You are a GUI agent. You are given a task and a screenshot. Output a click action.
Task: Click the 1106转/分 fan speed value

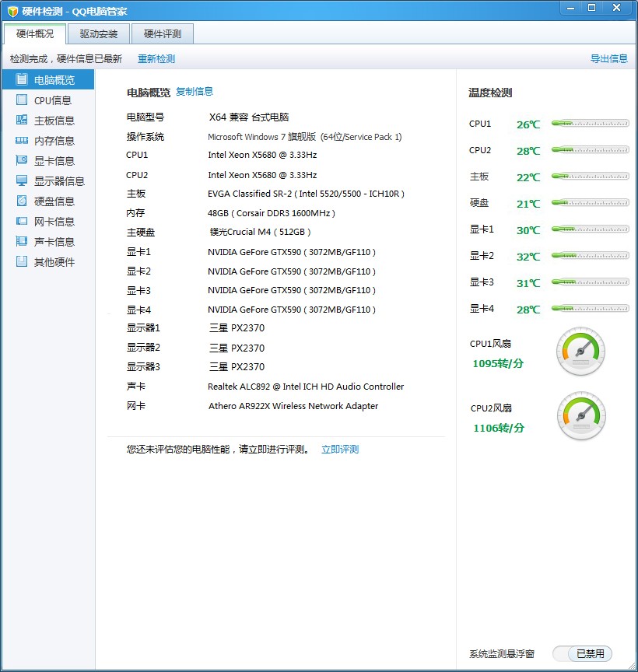click(x=498, y=428)
